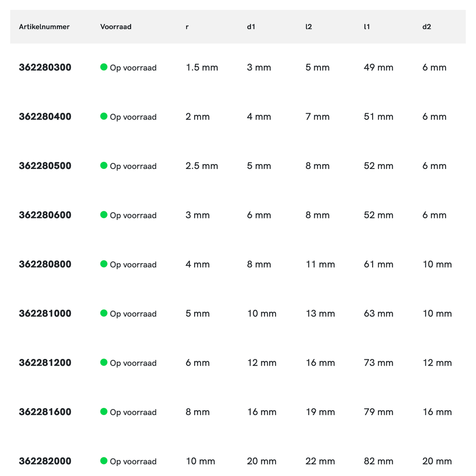This screenshot has width=476, height=476.
Task: Click the green stock dot for 362281600
Action: [104, 412]
